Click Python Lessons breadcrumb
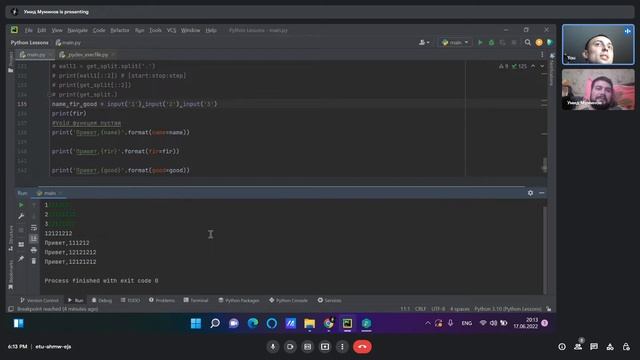640x360 pixels. point(29,42)
